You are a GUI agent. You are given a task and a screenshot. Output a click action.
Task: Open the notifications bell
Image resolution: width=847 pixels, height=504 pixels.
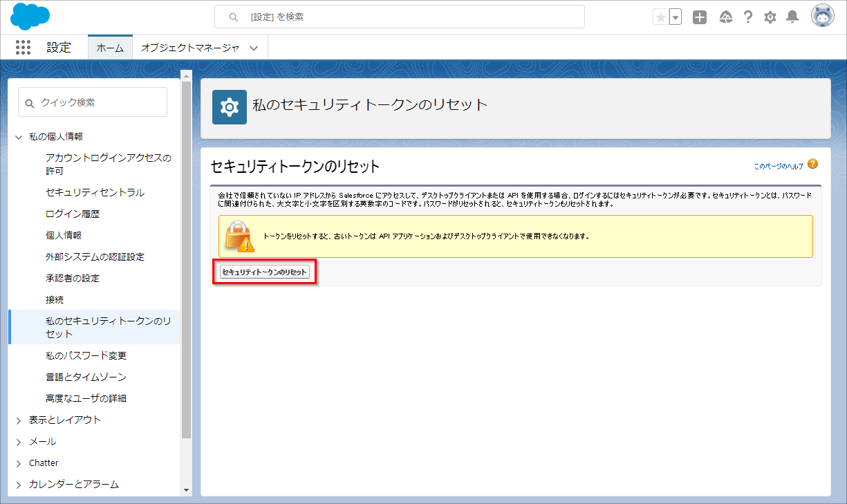(x=792, y=17)
